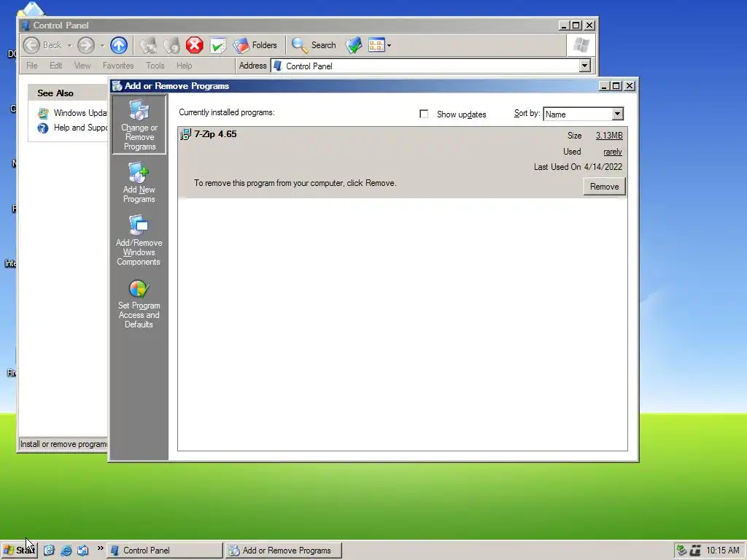
Task: Open the Help menu in Control Panel
Action: pyautogui.click(x=184, y=66)
